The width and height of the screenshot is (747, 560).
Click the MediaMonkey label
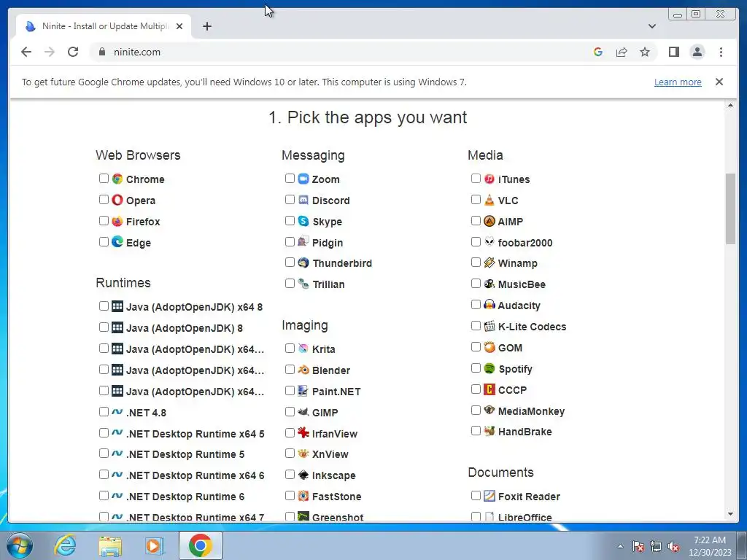tap(531, 411)
